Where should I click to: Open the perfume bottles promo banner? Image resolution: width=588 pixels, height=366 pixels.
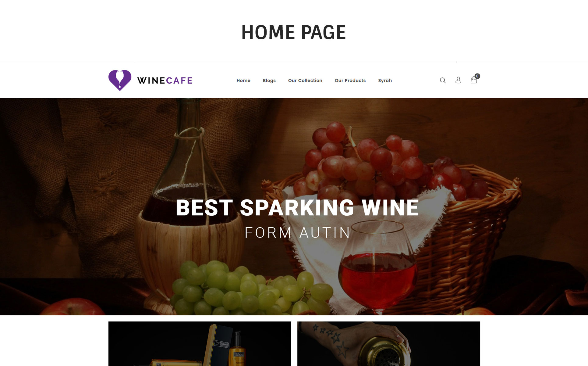click(x=200, y=344)
